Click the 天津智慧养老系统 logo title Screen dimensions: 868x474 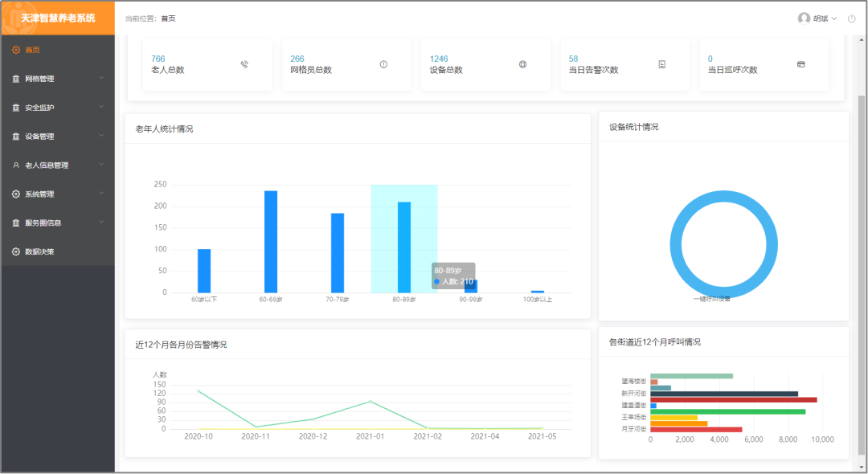(x=58, y=18)
